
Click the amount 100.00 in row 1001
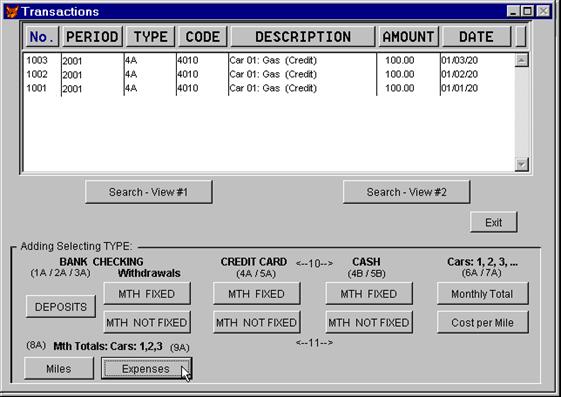(x=400, y=88)
